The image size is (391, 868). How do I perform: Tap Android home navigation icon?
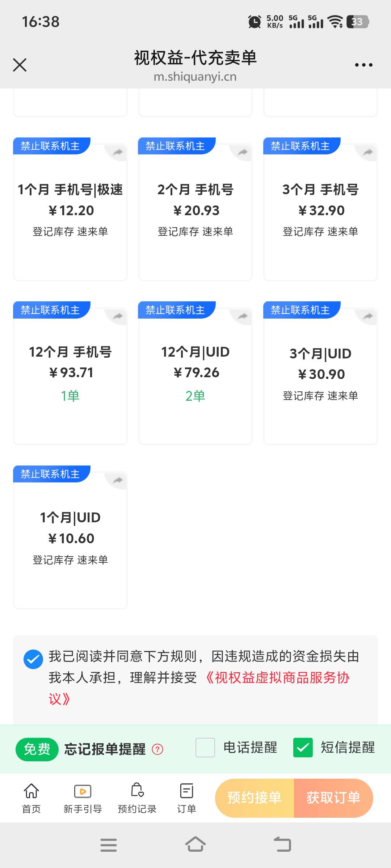point(195,844)
